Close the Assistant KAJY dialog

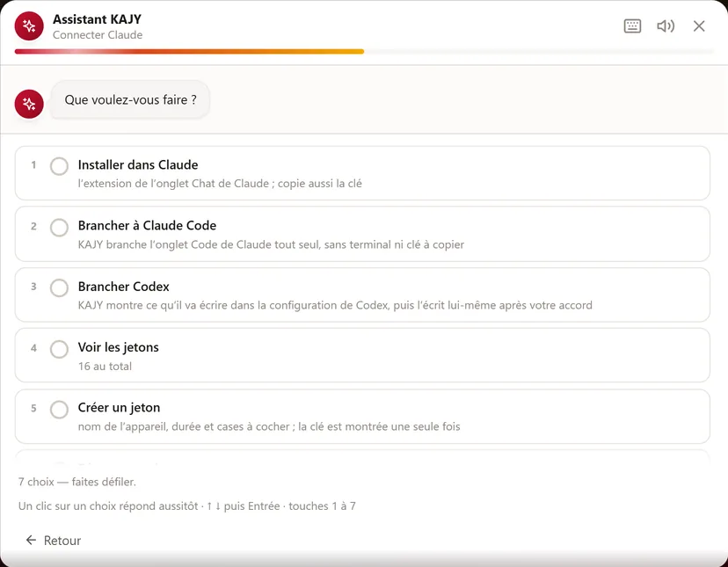(x=699, y=26)
